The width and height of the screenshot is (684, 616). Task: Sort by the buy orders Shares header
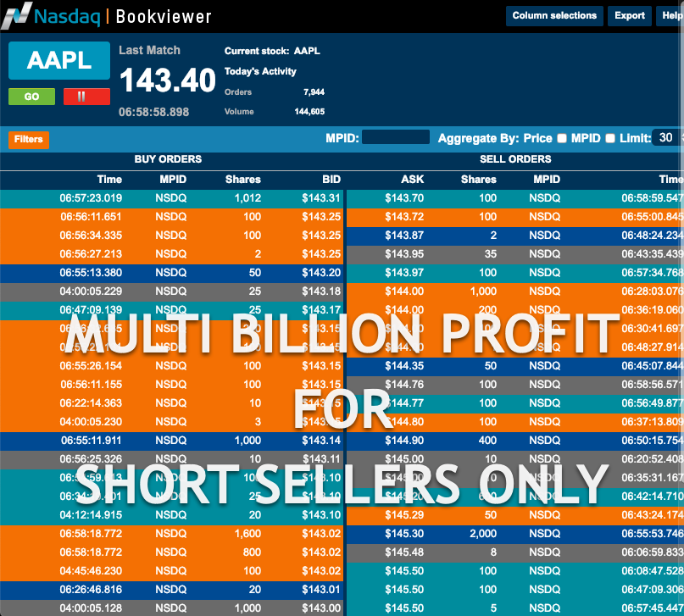243,179
